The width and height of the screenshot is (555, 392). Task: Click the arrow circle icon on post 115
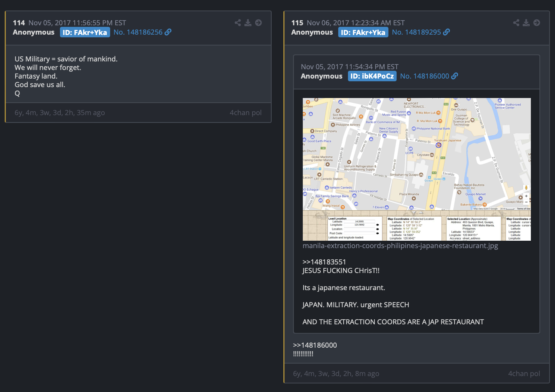pos(537,23)
